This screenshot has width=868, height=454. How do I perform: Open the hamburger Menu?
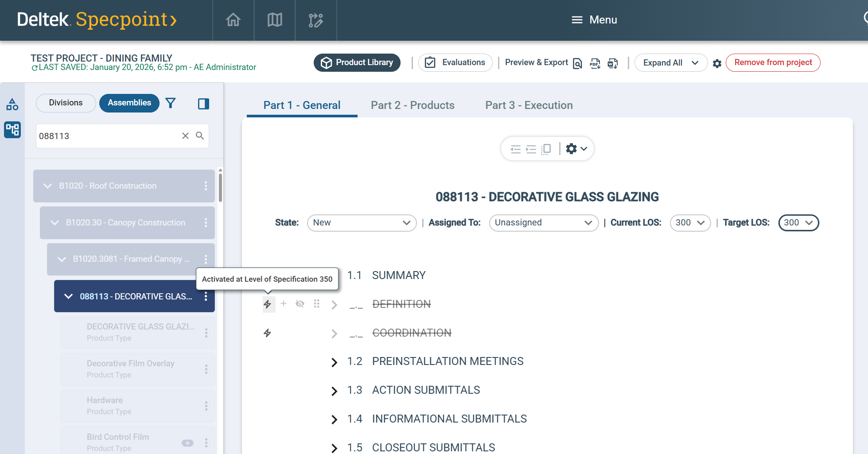[594, 20]
